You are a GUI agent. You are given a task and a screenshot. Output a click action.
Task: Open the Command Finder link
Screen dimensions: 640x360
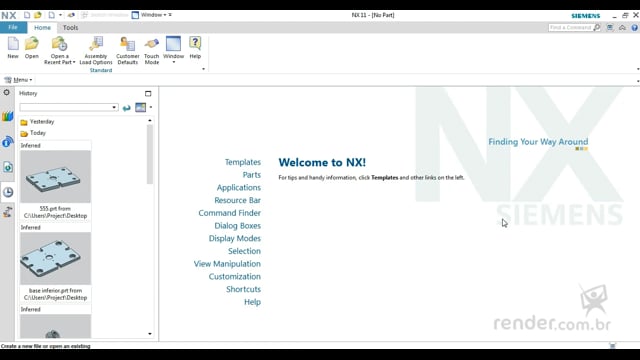pos(229,213)
